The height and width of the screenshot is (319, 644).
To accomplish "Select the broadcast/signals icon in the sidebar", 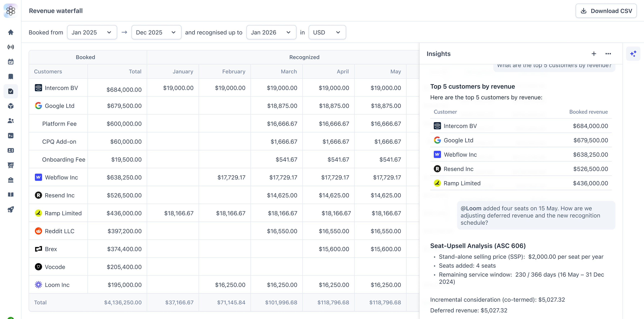I will [10, 47].
